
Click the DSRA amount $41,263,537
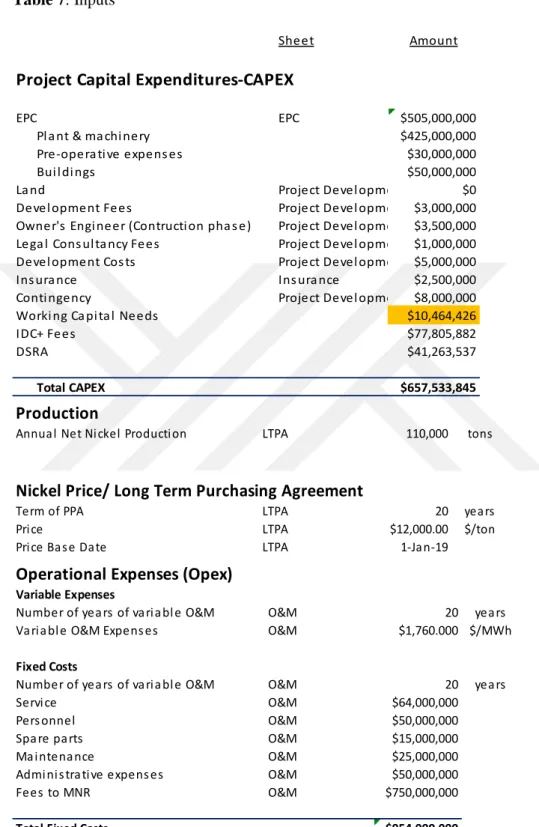pyautogui.click(x=441, y=352)
